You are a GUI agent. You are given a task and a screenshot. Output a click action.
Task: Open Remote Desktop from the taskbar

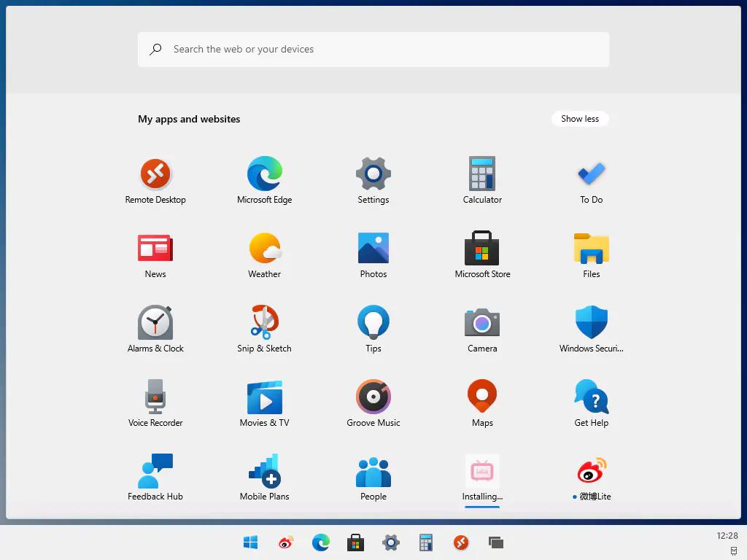[461, 542]
